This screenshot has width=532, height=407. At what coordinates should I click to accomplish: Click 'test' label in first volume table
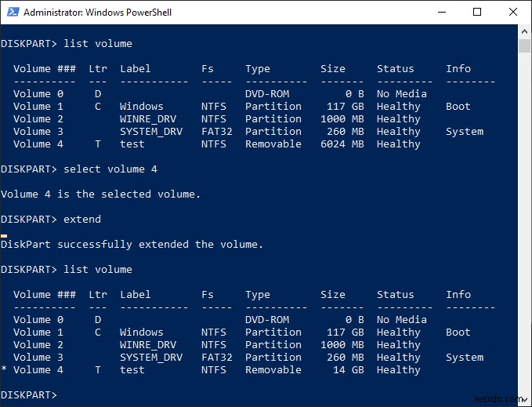[132, 144]
